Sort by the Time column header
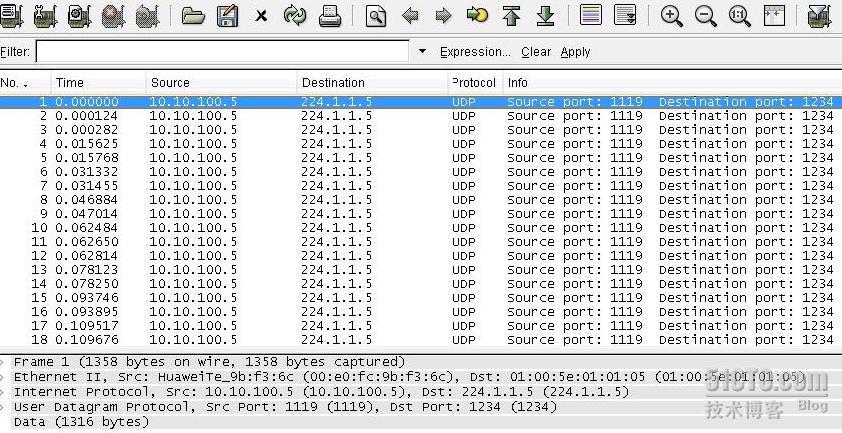The image size is (842, 433). tap(98, 83)
